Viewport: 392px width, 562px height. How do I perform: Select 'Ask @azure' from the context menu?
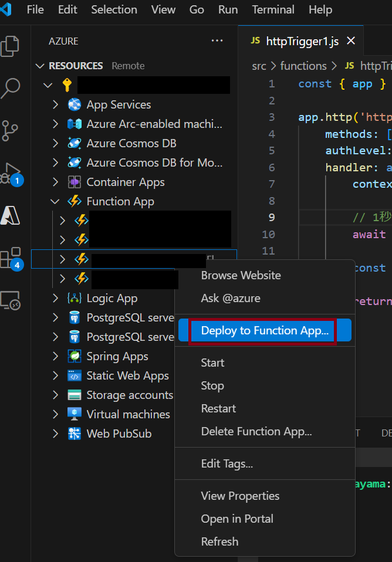231,297
